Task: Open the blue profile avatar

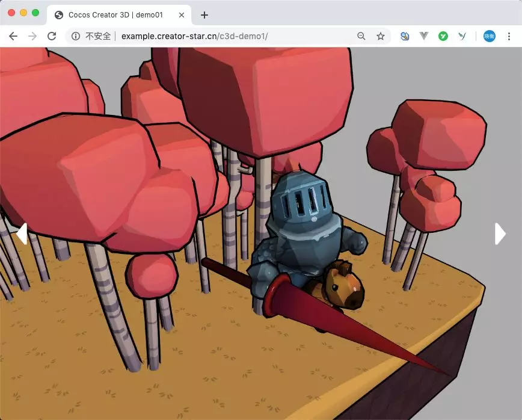Action: click(x=490, y=36)
